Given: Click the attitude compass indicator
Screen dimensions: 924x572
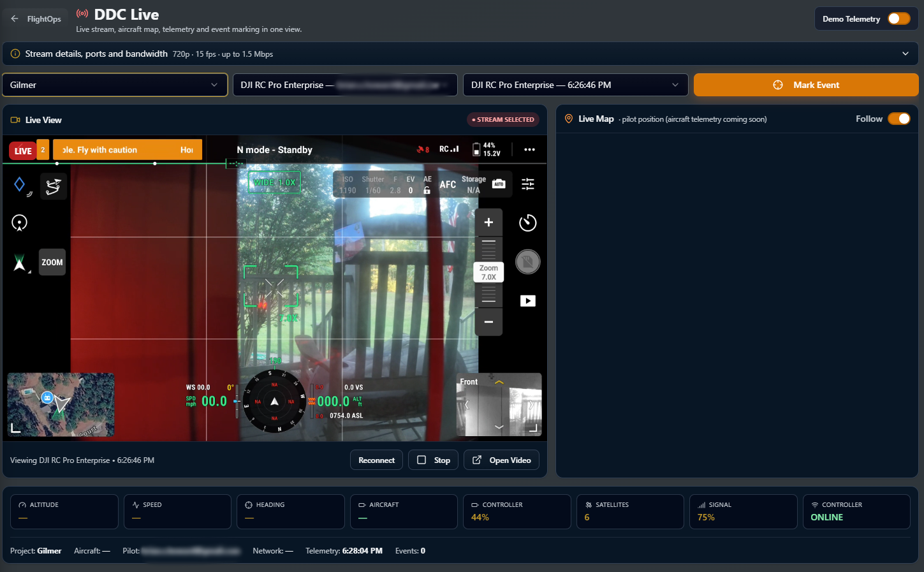Looking at the screenshot, I should [274, 401].
